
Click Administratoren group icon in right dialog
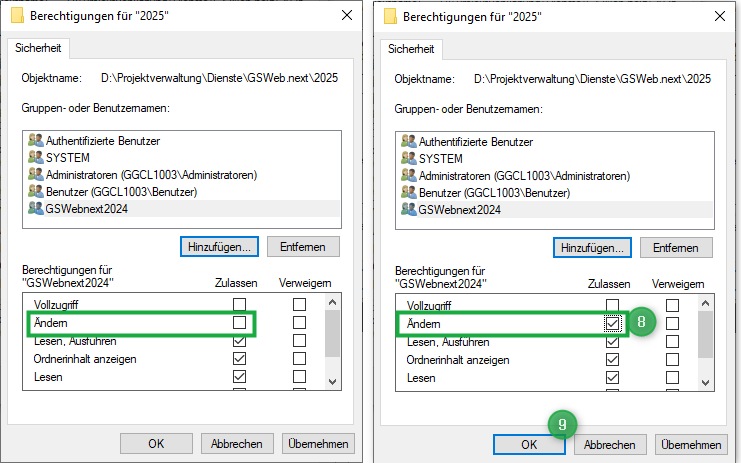pos(408,175)
